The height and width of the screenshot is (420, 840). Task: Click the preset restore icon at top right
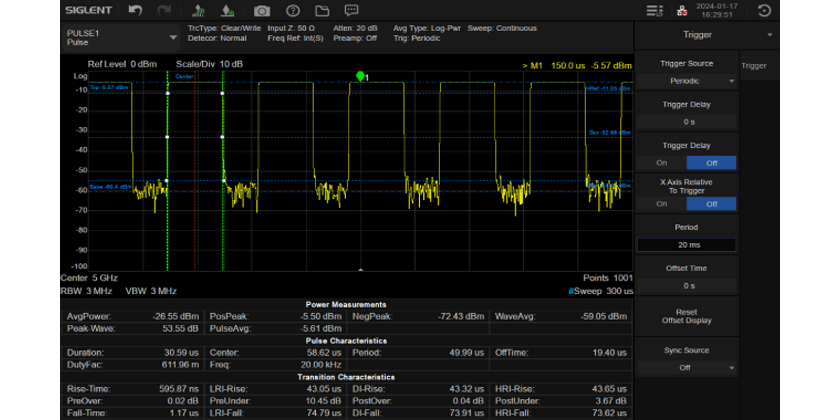(765, 11)
